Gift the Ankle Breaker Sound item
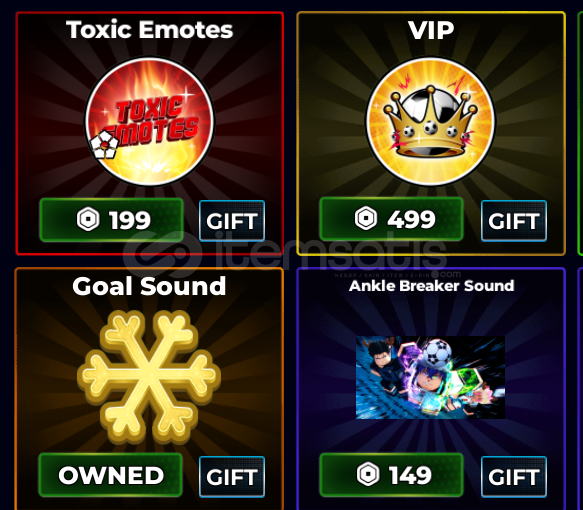Viewport: 583px width, 510px height. point(514,477)
